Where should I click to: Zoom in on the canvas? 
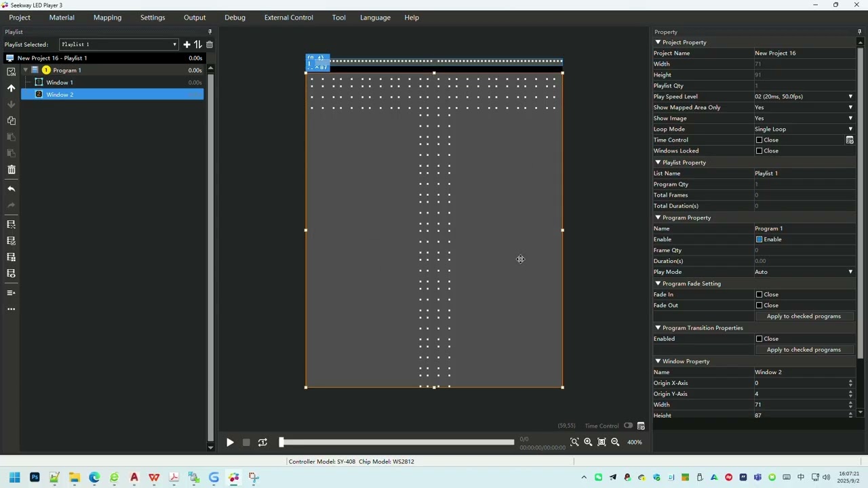click(x=588, y=442)
